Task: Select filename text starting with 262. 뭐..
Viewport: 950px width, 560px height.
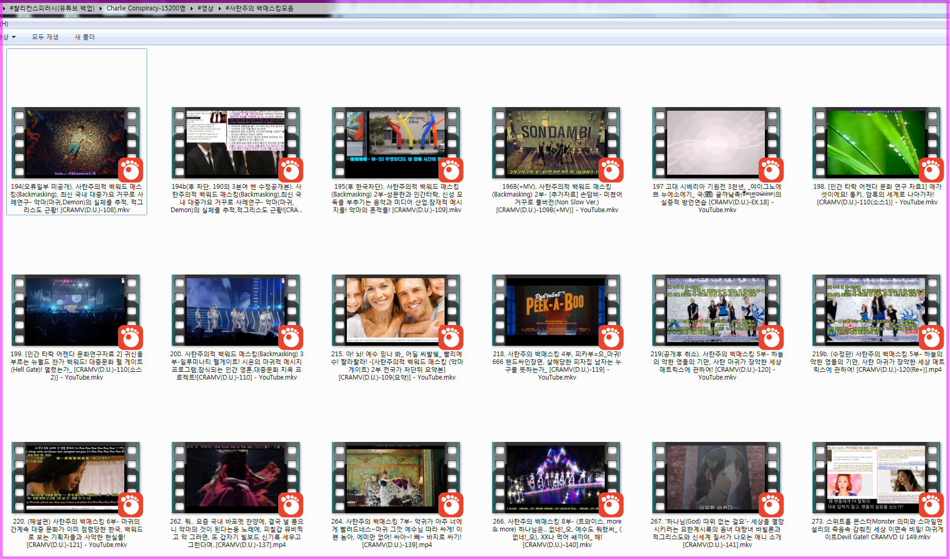Action: click(x=237, y=533)
